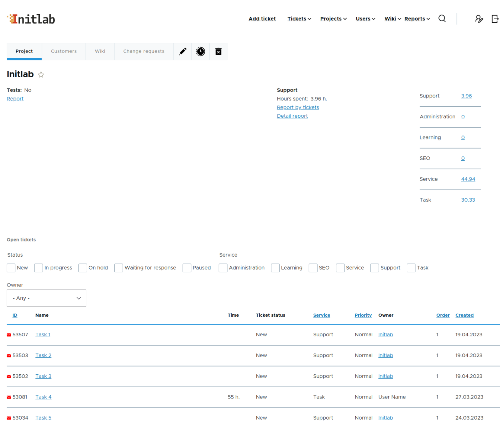Switch to the Customers tab
Image resolution: width=504 pixels, height=427 pixels.
click(64, 51)
